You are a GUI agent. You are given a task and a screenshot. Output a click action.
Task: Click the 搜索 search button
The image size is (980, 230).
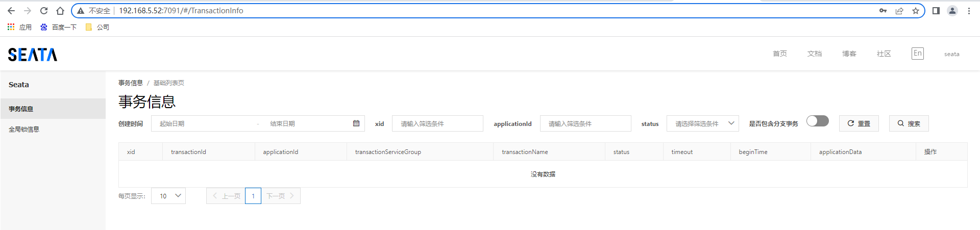tap(909, 123)
